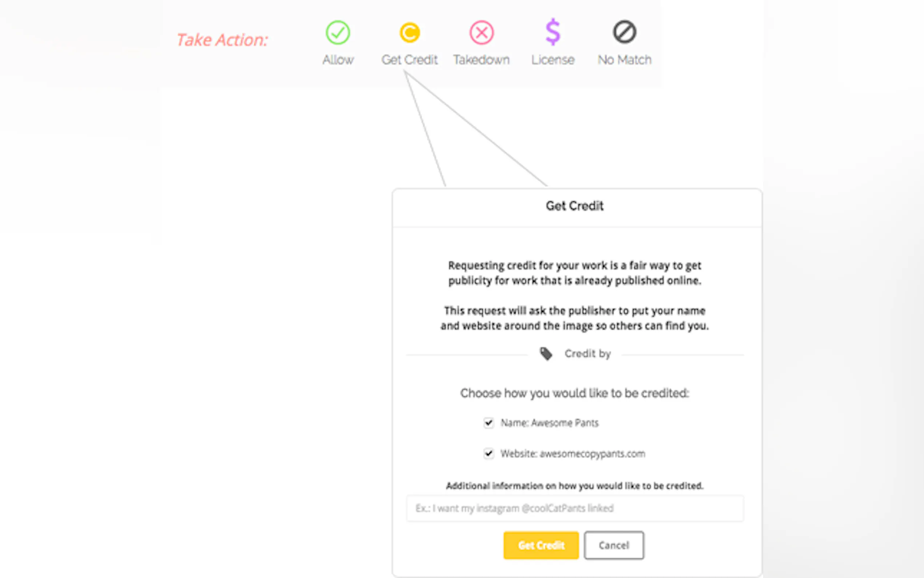Click the Take Action heading text

point(222,40)
